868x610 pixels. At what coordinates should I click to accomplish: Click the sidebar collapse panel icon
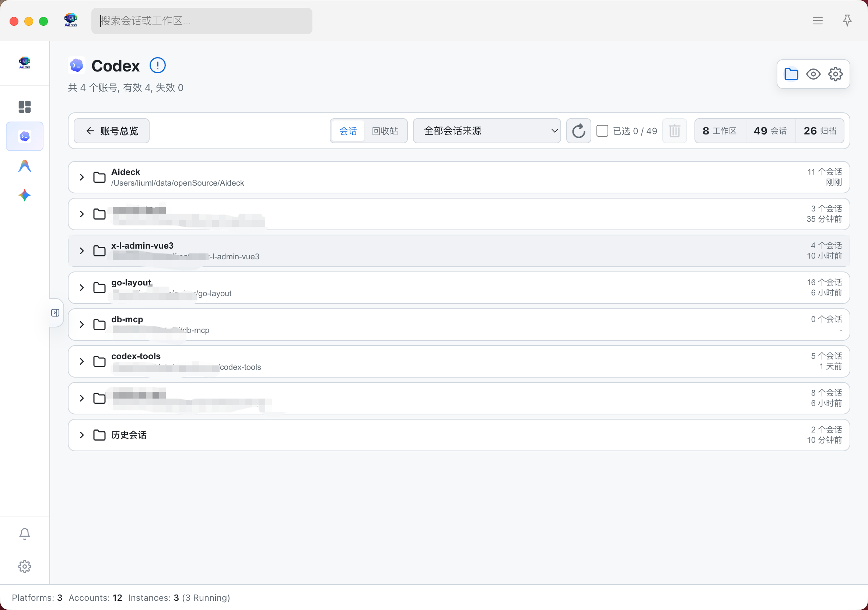(x=55, y=313)
